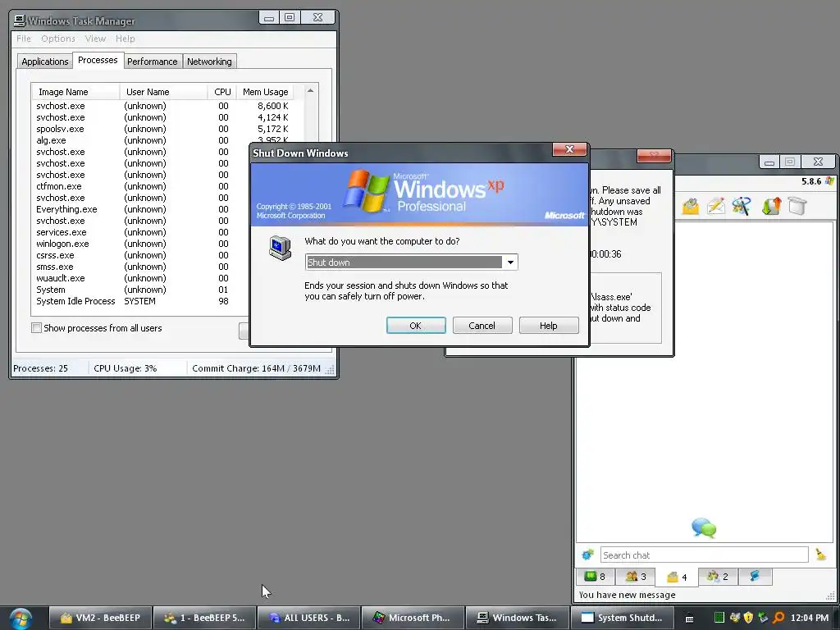This screenshot has width=840, height=630.
Task: Select csrss.exe process row
Action: click(x=140, y=256)
